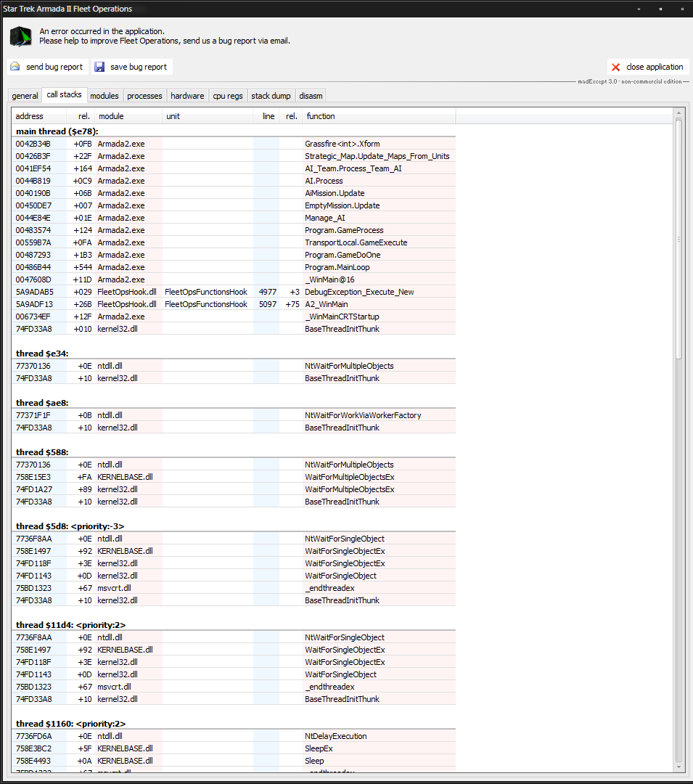Select the AiMission.Update row
This screenshot has width=693, height=784.
coord(234,193)
